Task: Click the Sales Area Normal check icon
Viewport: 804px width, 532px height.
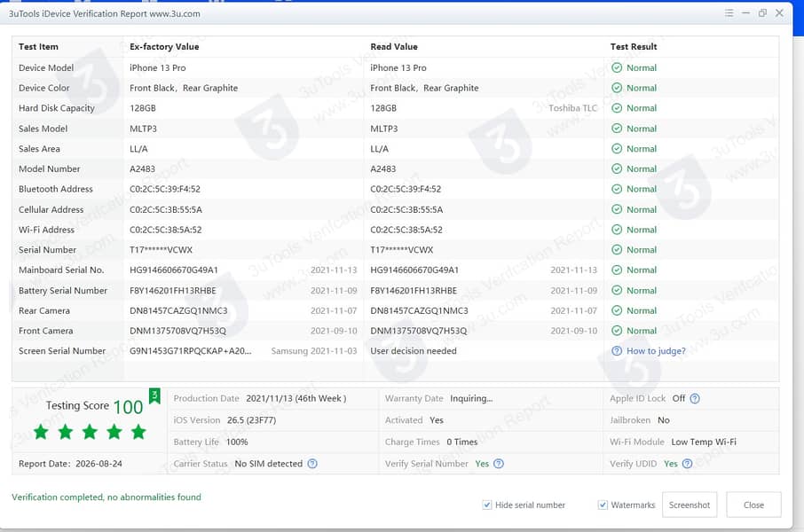Action: [x=617, y=149]
